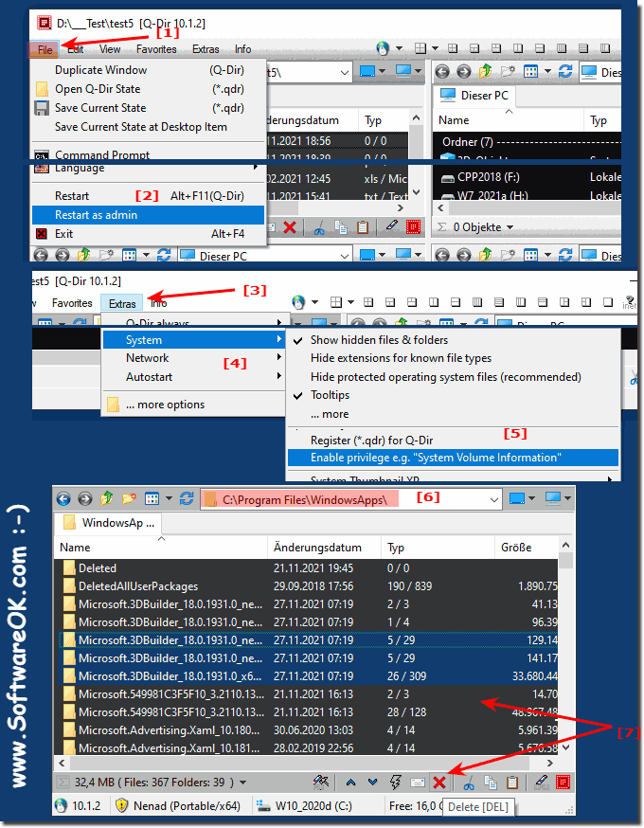Select the DeletedAllUserPackages folder row
Screen dimensions: 644x828
pos(306,586)
